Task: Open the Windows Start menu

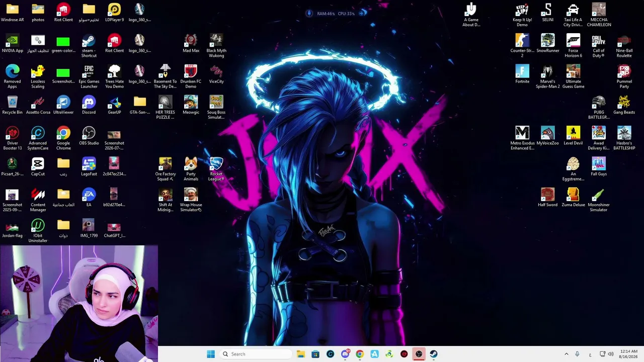Action: click(x=211, y=354)
